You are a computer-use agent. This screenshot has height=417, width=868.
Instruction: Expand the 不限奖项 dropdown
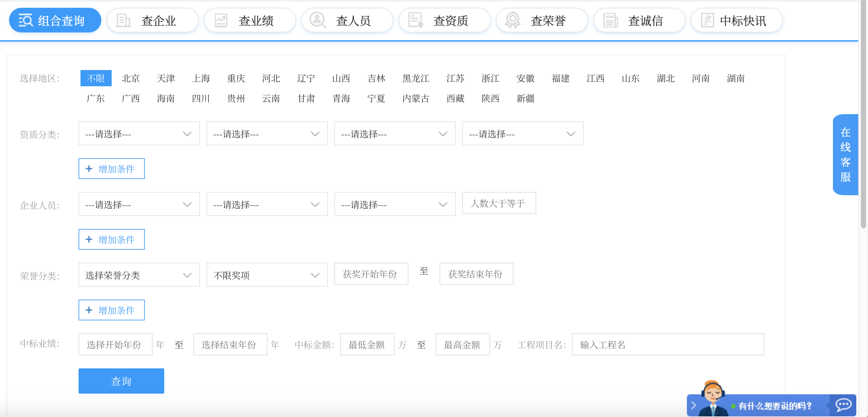point(267,275)
